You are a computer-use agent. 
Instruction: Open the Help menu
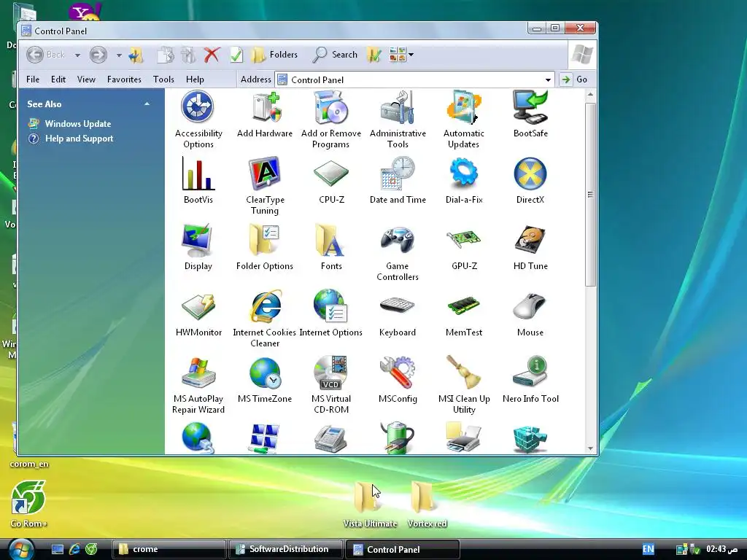click(195, 79)
